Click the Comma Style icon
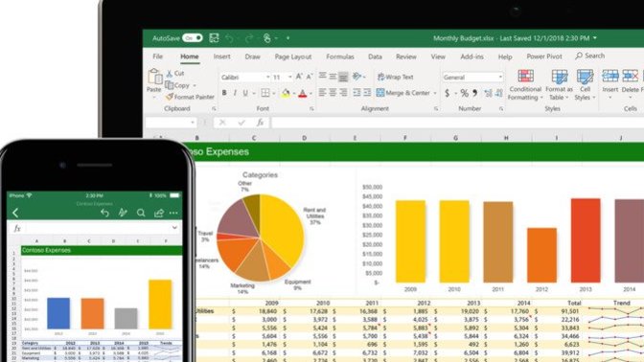 click(474, 93)
